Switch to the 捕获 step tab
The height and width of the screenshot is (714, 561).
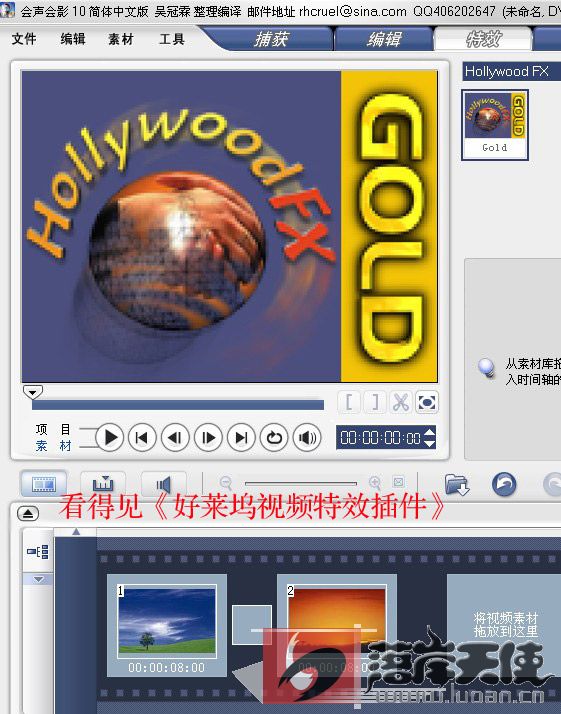coord(271,39)
